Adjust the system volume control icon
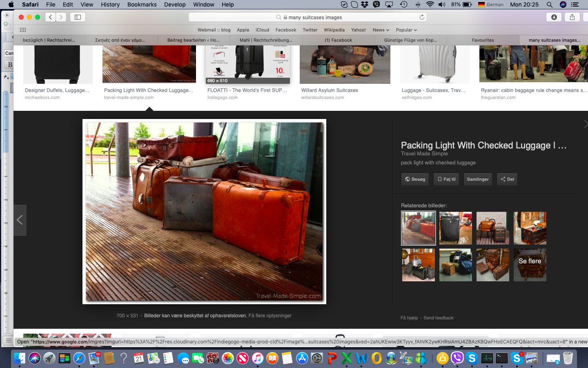Screen dimensions: 588x368 click(x=442, y=4)
